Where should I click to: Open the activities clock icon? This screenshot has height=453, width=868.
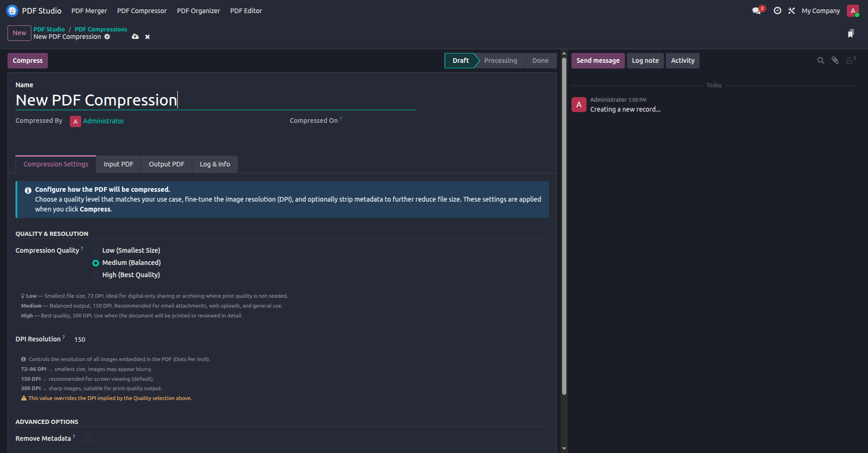click(777, 10)
